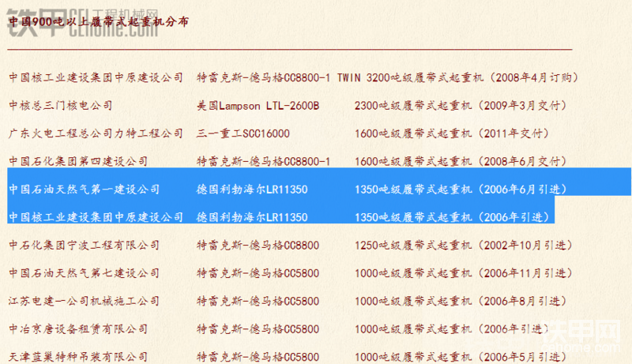The height and width of the screenshot is (364, 632).
Task: Click the heading 中国900吨以上履带式起重机分布
Action: coord(99,22)
